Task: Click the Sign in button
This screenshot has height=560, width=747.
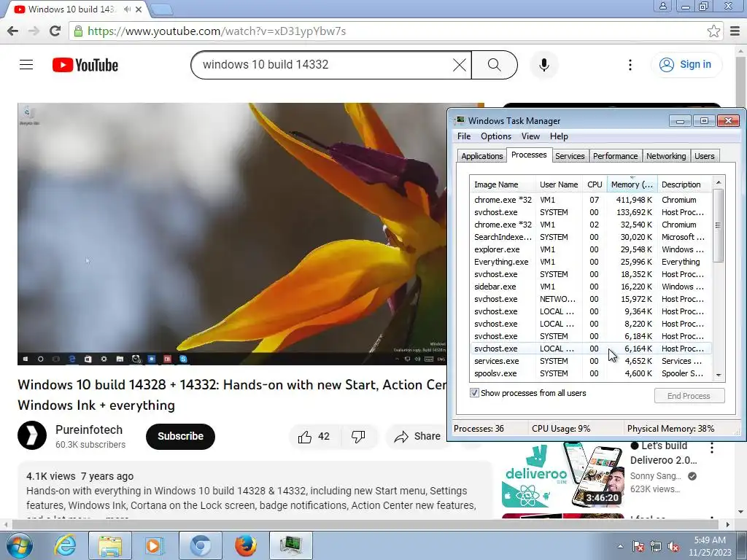Action: 686,65
